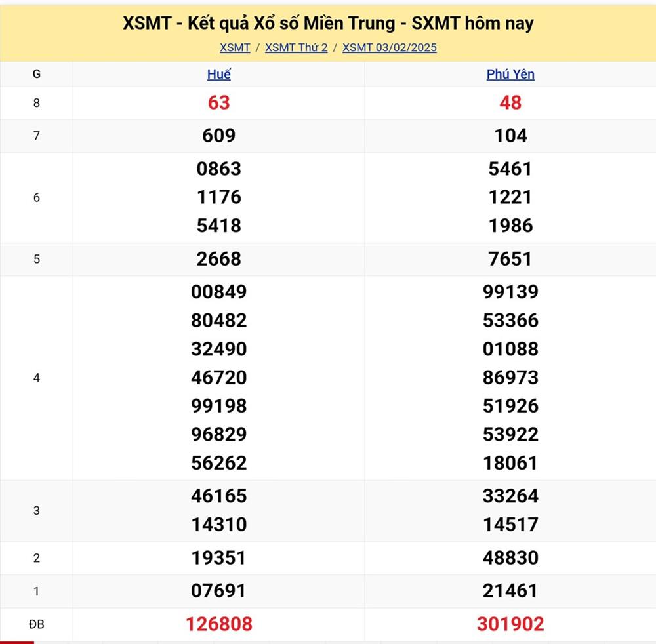The image size is (656, 644).
Task: Select Phú Yên first prize number 21461
Action: pos(510,591)
